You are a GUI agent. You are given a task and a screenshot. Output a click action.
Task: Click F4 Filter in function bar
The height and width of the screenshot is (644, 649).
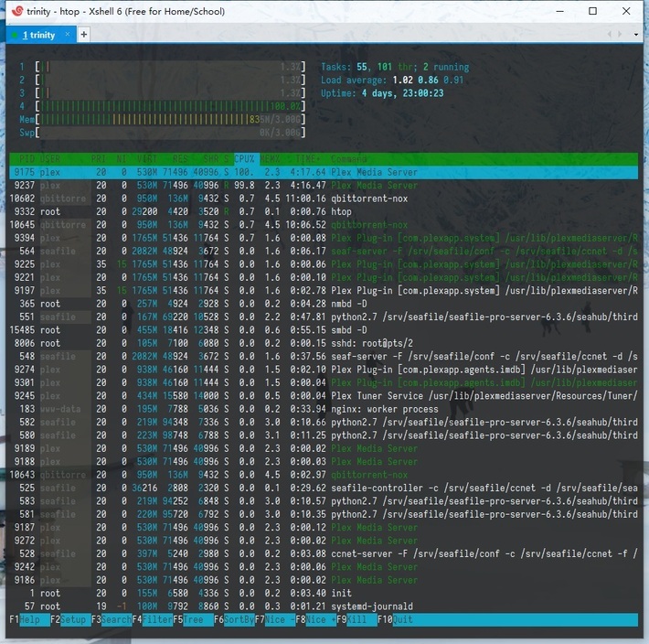pos(157,619)
